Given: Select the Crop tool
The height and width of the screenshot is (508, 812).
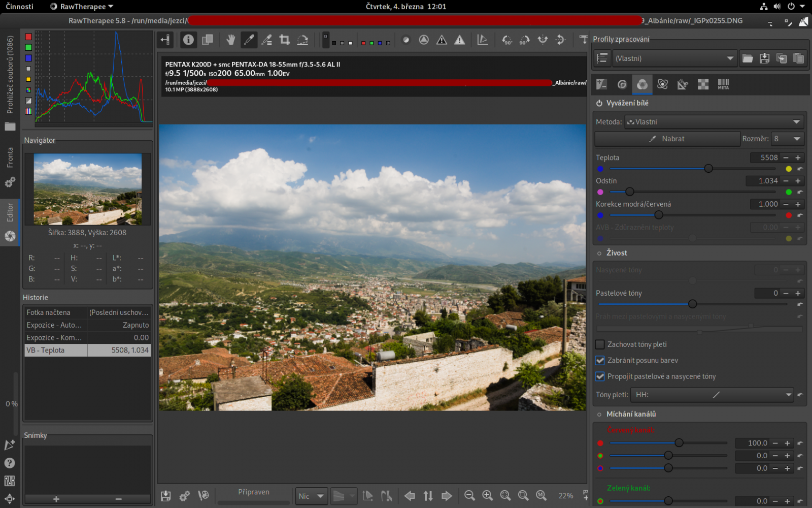Looking at the screenshot, I should (285, 40).
